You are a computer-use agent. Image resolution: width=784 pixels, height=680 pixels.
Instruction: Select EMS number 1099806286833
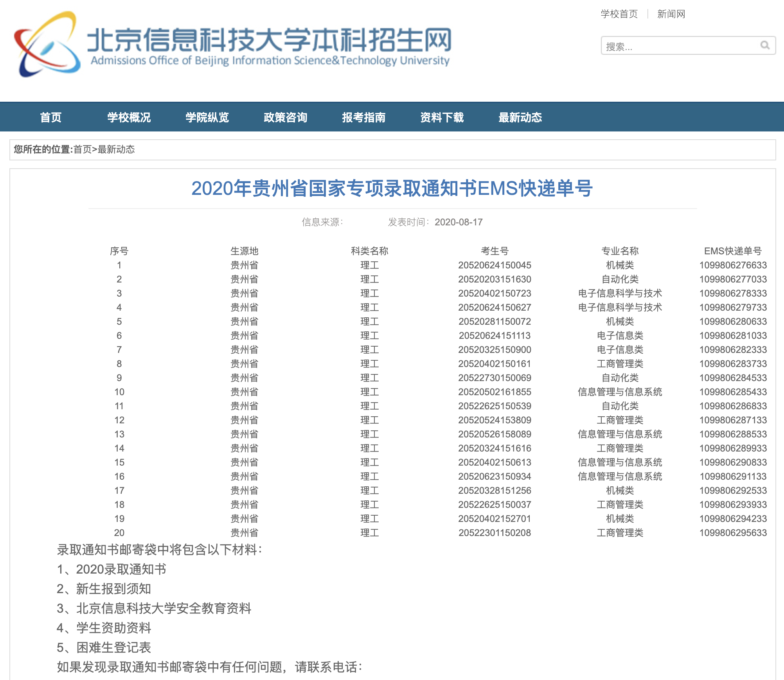point(733,406)
